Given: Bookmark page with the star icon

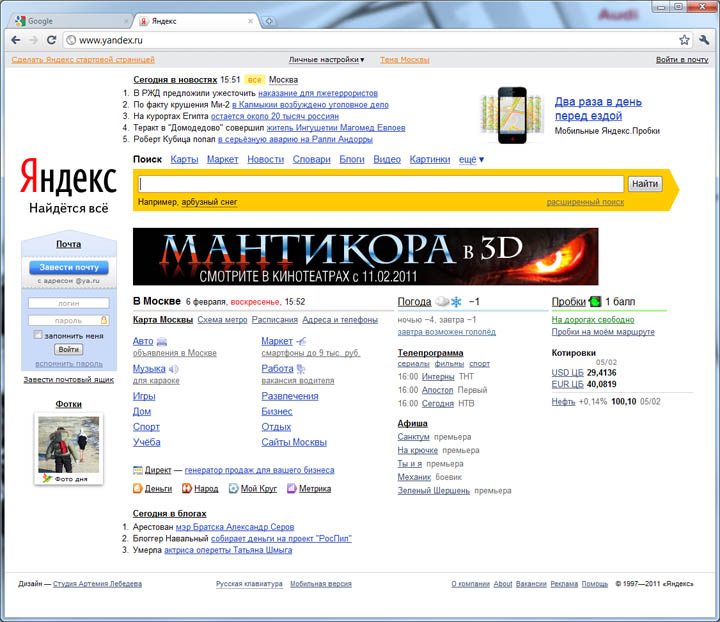Looking at the screenshot, I should 684,40.
